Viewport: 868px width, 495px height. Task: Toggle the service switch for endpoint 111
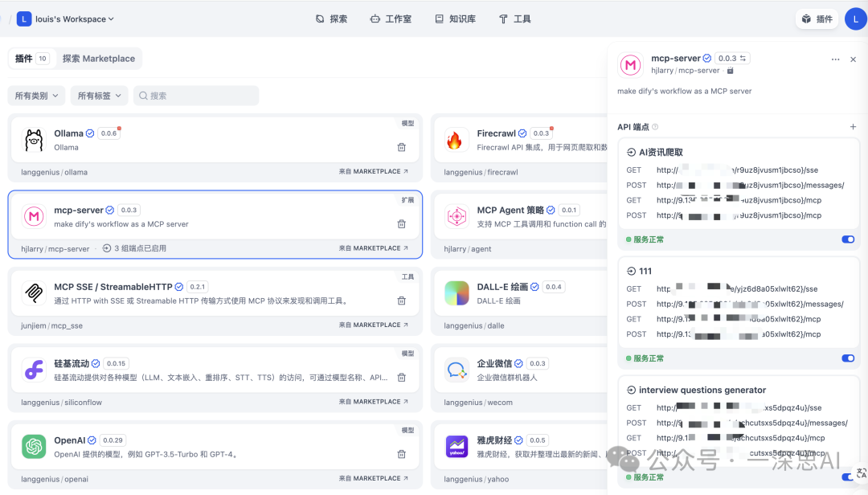pyautogui.click(x=848, y=358)
